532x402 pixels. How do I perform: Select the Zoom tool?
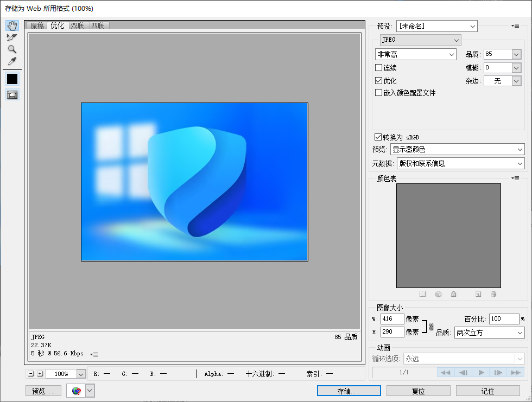coord(12,49)
